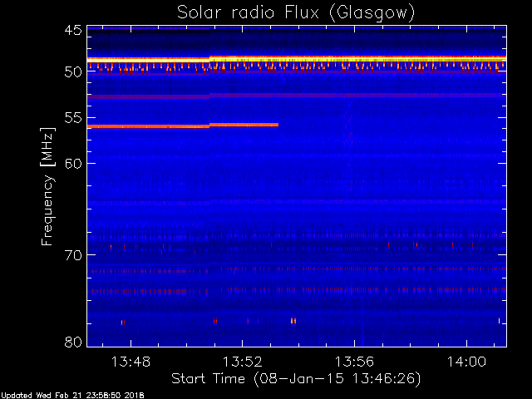Click the 80 frequency tick label
The height and width of the screenshot is (399, 532).
click(x=73, y=342)
